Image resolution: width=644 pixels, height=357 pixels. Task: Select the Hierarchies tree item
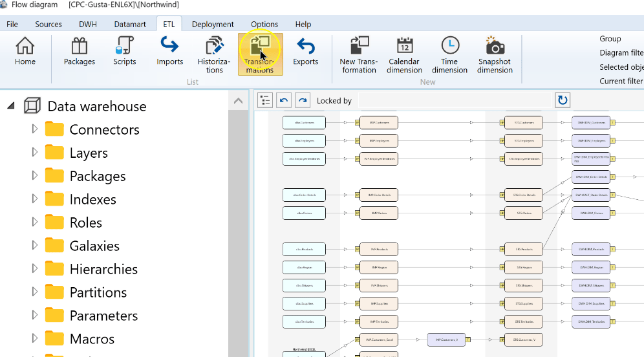coord(103,269)
